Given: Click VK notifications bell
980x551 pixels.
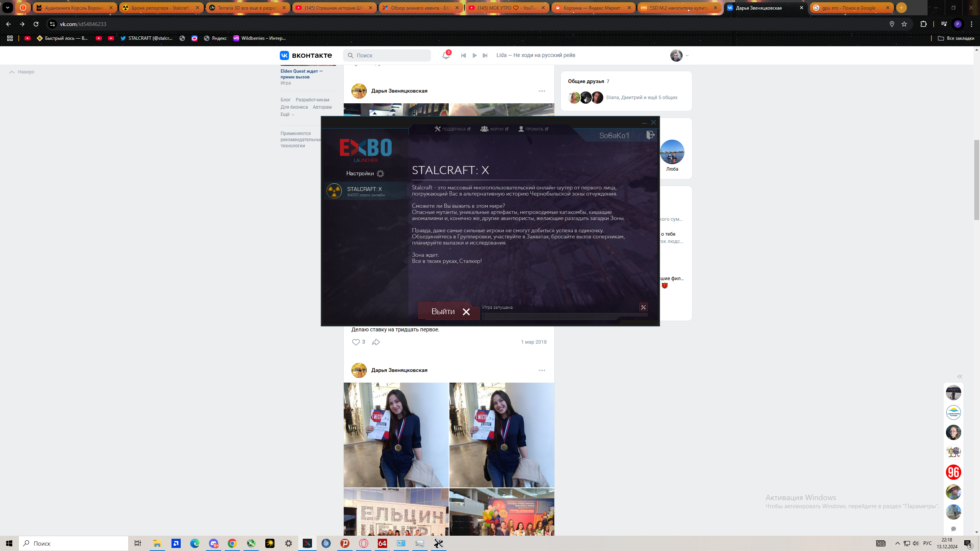Looking at the screenshot, I should [446, 55].
